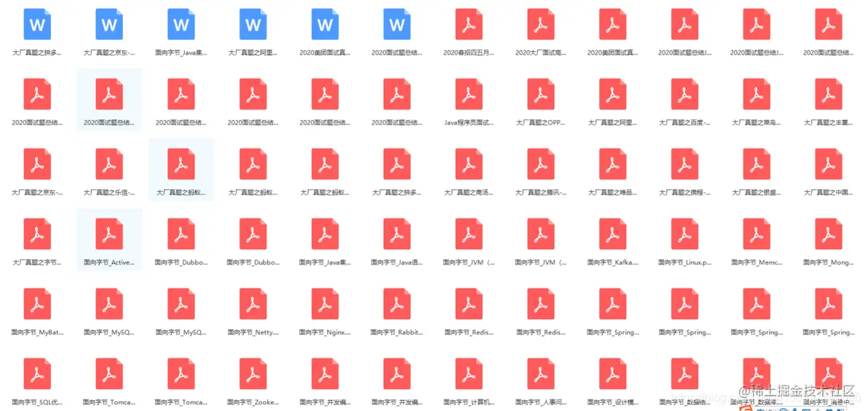Select the PDF 大厂真题之字节
Screen dimensions: 868x411
click(x=37, y=234)
